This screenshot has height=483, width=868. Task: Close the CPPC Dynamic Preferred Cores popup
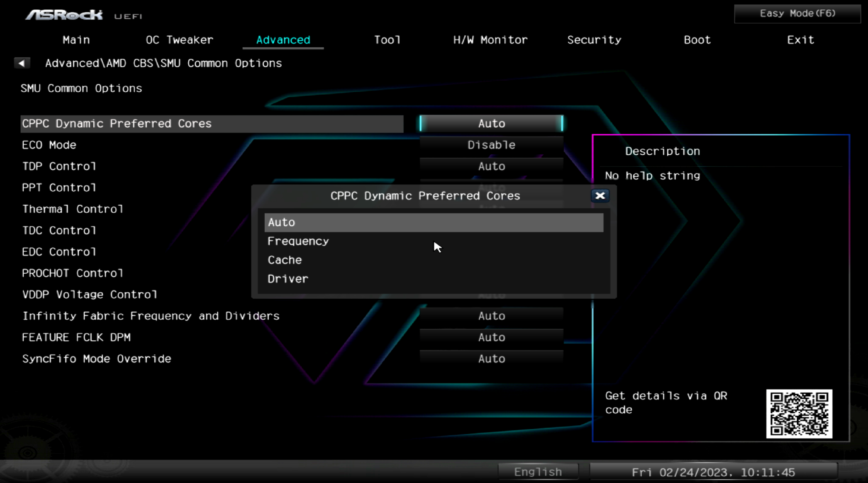600,195
